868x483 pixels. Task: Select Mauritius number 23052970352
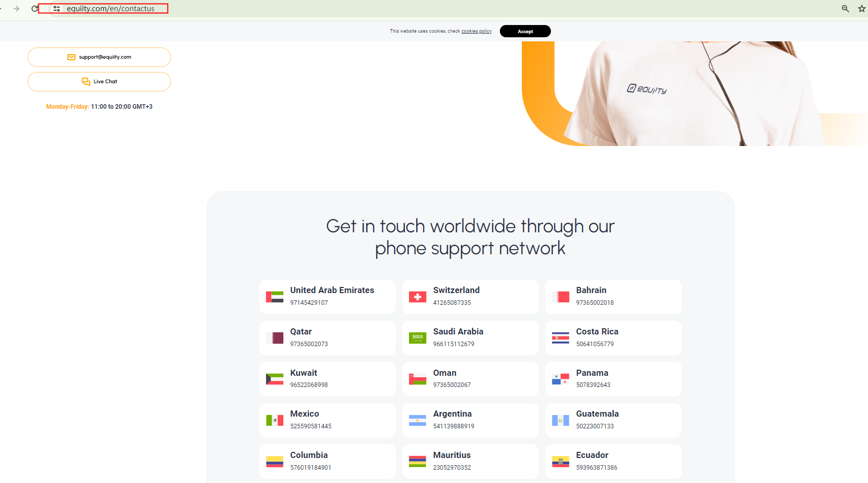point(452,468)
